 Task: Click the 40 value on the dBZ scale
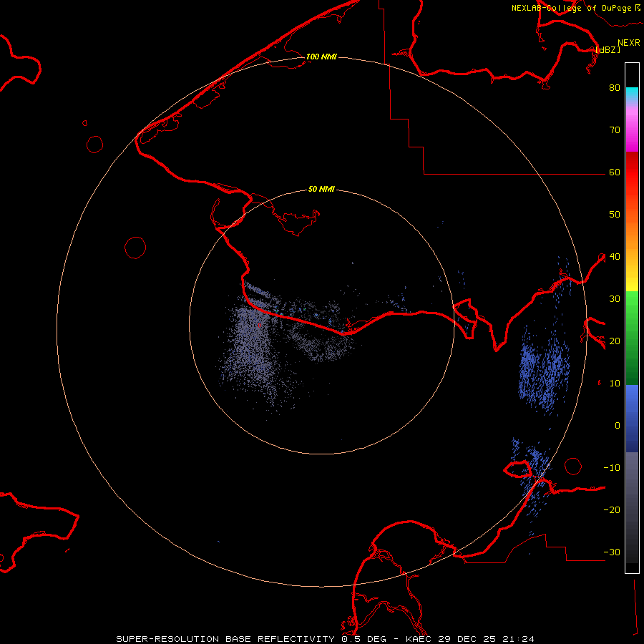(615, 257)
